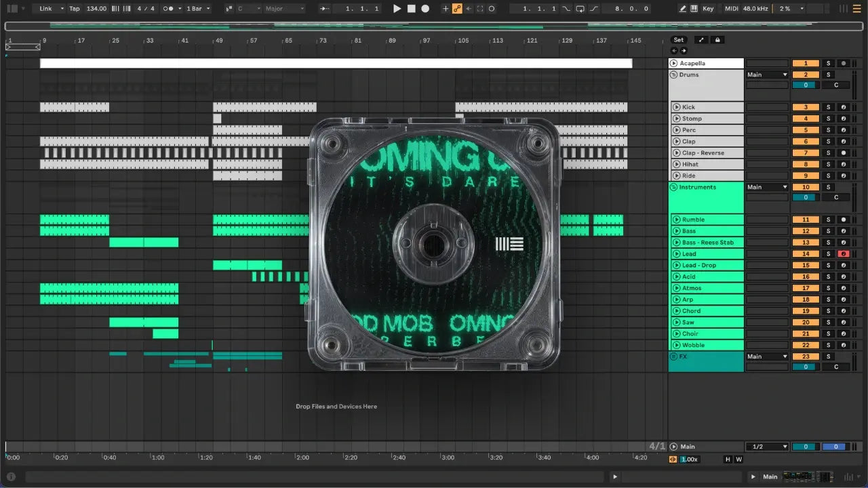Toggle the MIDI map mode button
This screenshot has width=868, height=488.
(x=732, y=9)
